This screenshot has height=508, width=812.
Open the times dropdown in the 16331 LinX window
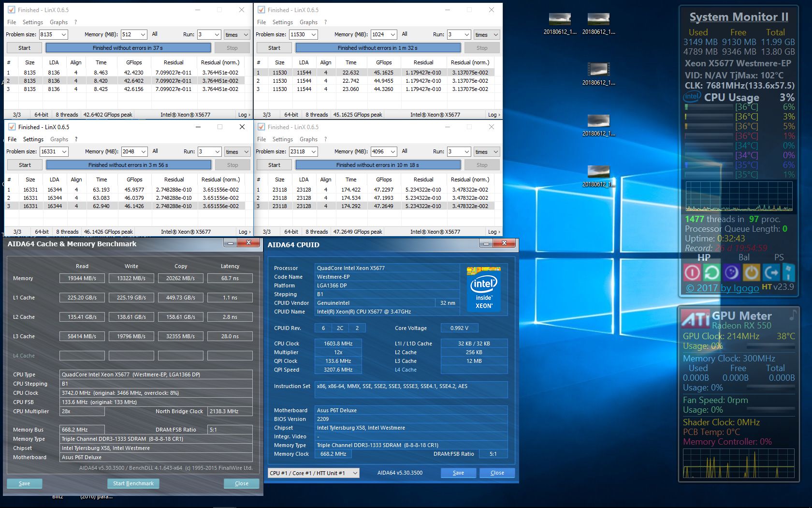(237, 151)
